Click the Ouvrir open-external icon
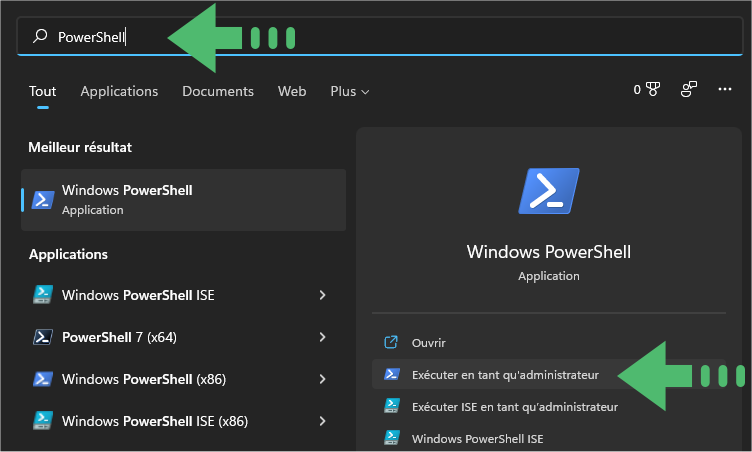This screenshot has width=752, height=452. point(391,342)
